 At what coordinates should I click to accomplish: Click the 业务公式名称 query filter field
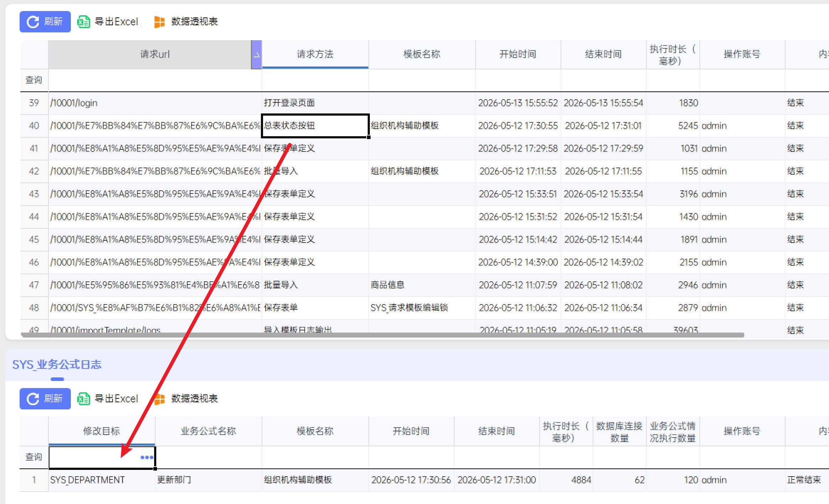click(208, 457)
